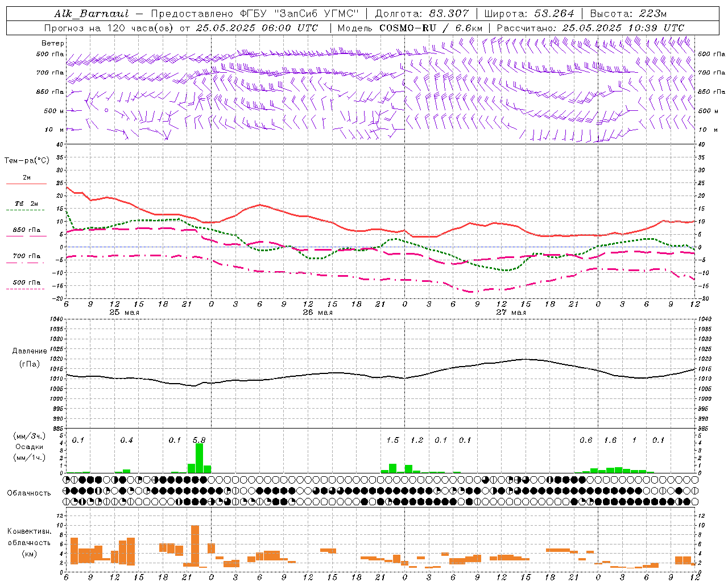Image resolution: width=728 pixels, height=582 pixels.
Task: Click the '27 мая' date label
Action: coord(511,313)
